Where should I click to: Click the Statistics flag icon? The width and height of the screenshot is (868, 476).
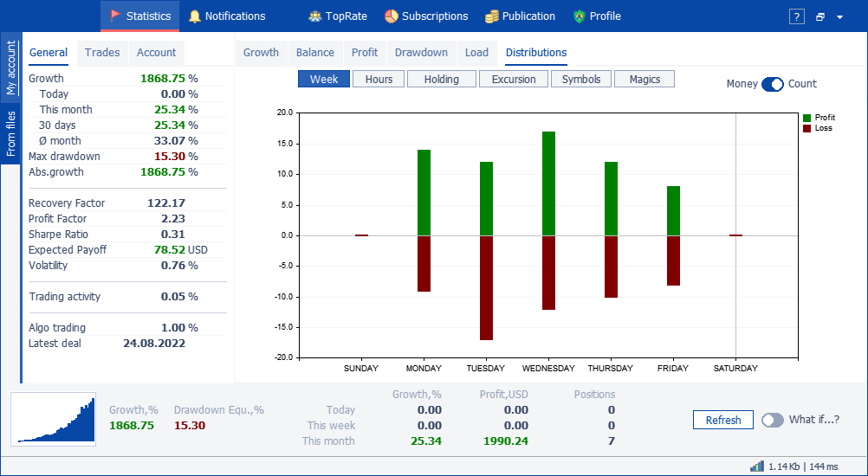coord(116,16)
